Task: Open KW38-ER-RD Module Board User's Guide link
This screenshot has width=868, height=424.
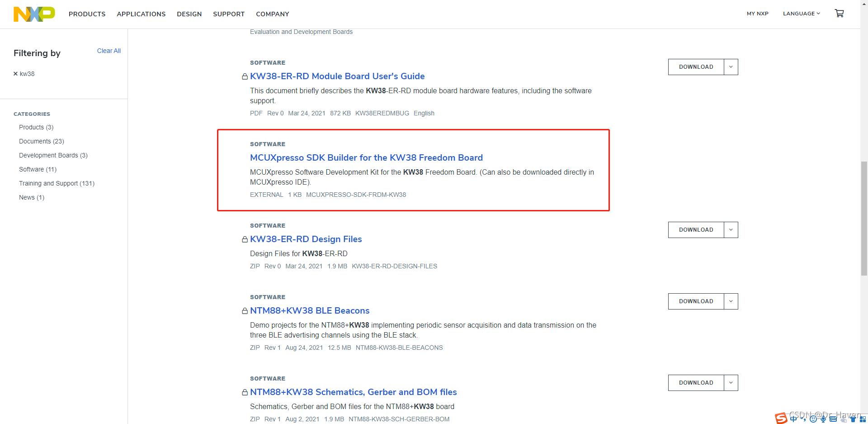Action: pyautogui.click(x=337, y=76)
